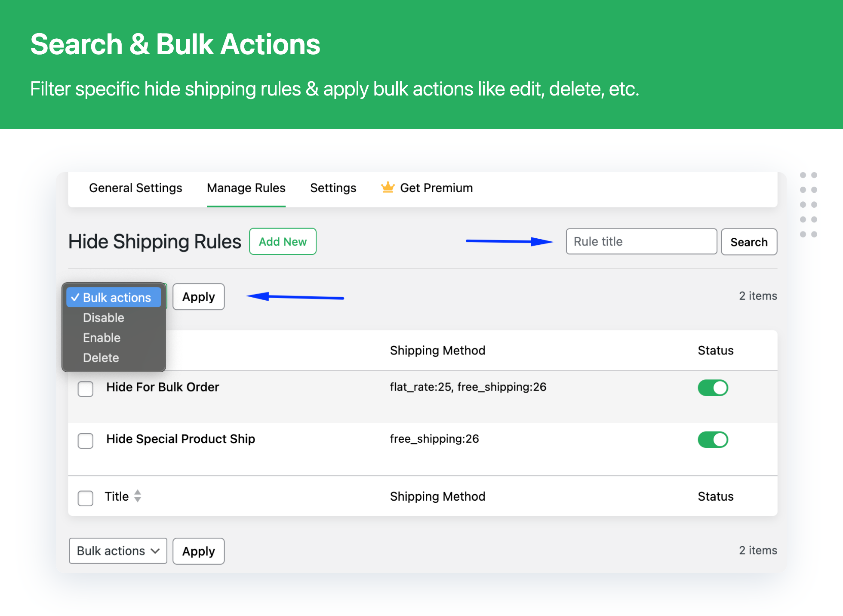Click the crown icon beside Get Premium

388,188
